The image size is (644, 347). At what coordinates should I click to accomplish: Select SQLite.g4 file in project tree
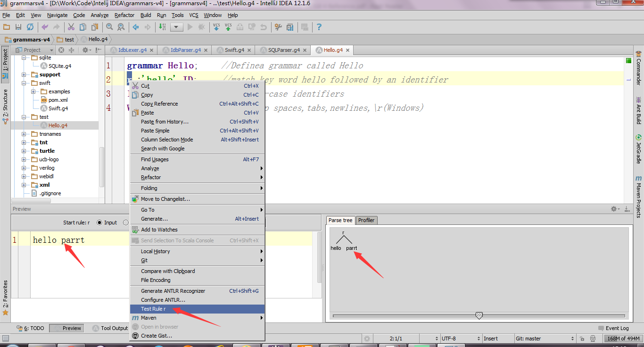[56, 66]
